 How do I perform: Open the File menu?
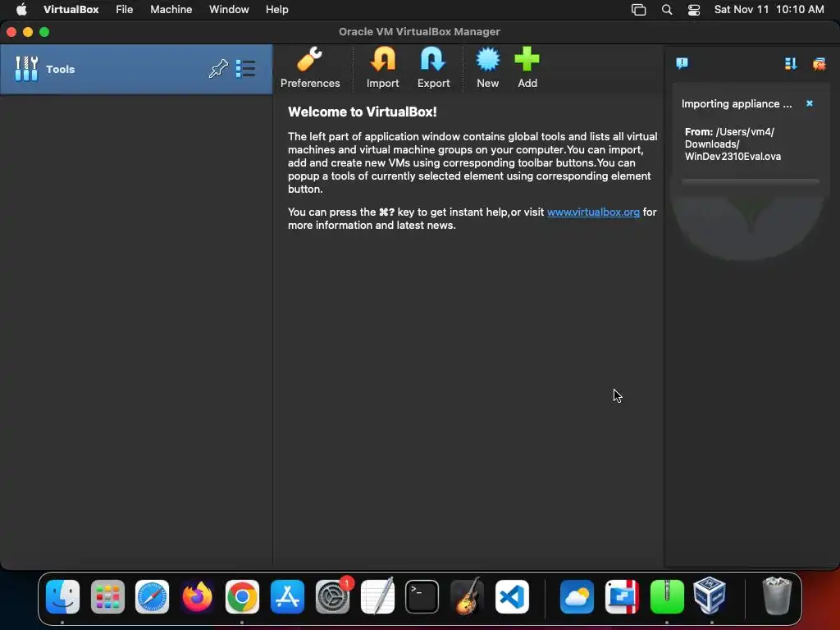[x=125, y=10]
